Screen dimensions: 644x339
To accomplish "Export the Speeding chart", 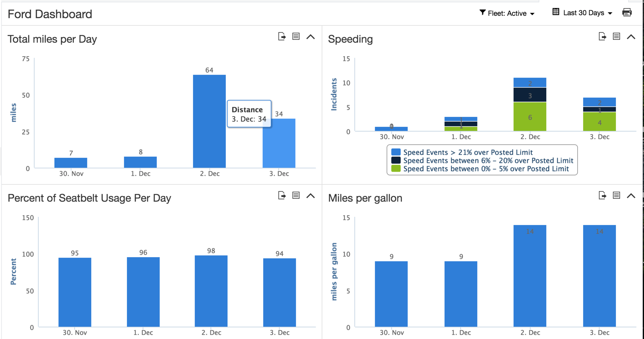I will [602, 37].
